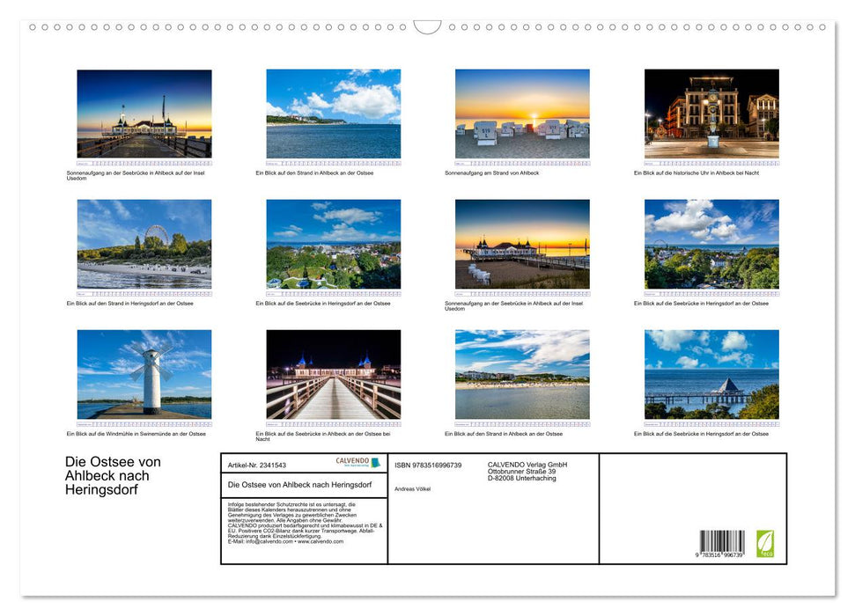The height and width of the screenshot is (616, 855).
Task: Select the pyramid-roof pier thumbnail
Action: pos(711,374)
